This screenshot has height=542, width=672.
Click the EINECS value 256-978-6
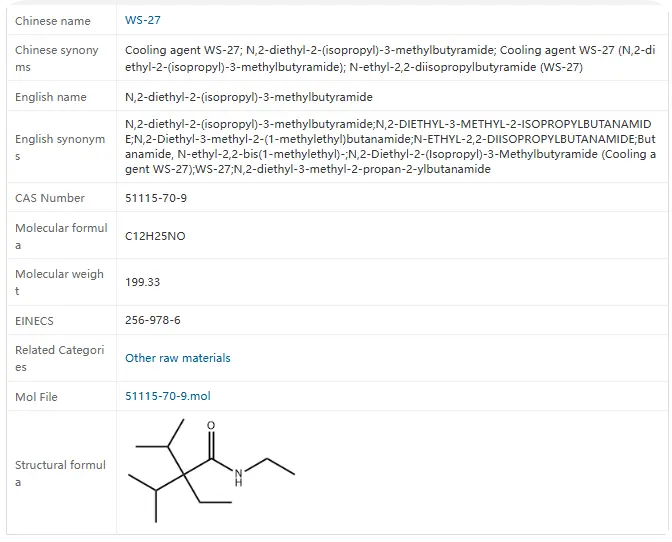pyautogui.click(x=152, y=321)
